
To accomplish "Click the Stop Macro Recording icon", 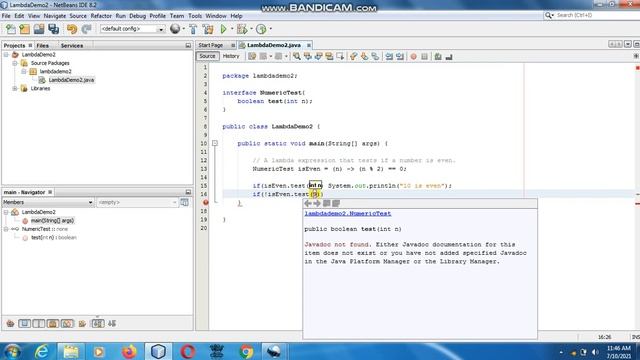I will 424,56.
